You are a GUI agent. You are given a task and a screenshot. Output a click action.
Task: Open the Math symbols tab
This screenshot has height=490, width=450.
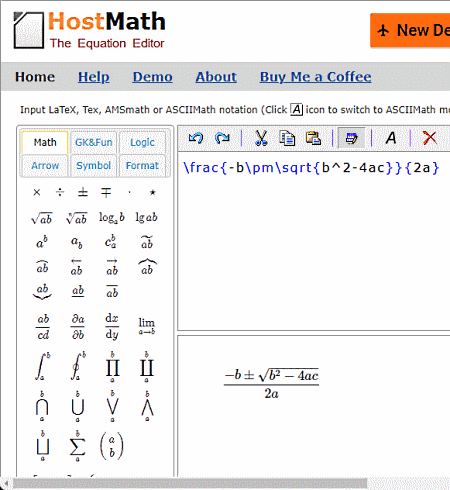tap(45, 142)
